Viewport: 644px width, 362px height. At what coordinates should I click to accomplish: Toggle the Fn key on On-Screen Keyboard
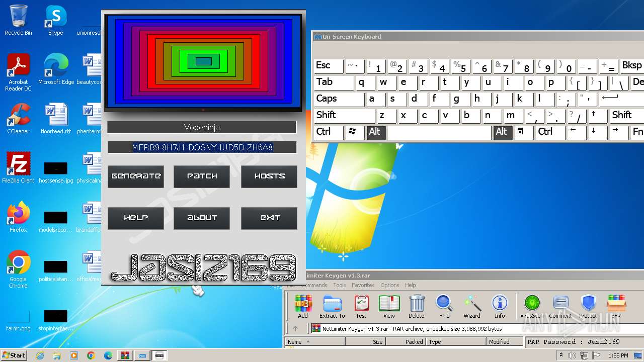(x=637, y=132)
